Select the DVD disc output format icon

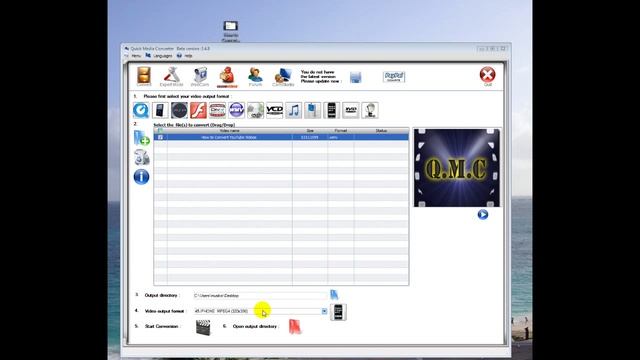(256, 110)
